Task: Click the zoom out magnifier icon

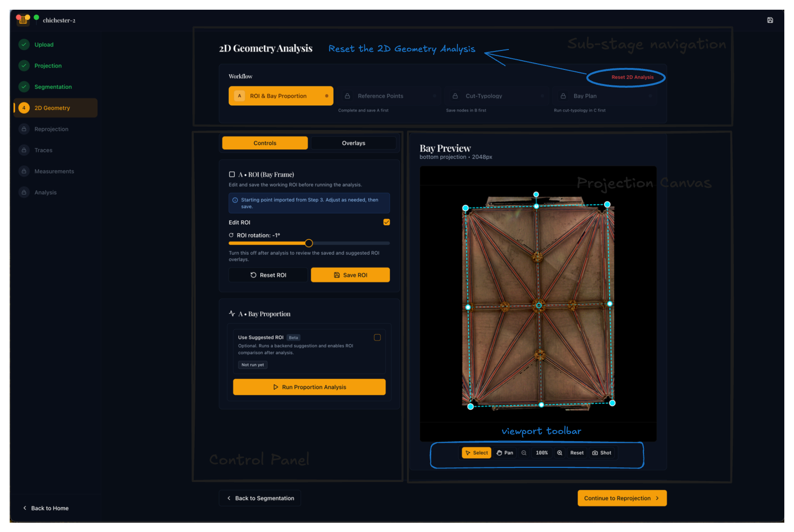Action: [524, 453]
